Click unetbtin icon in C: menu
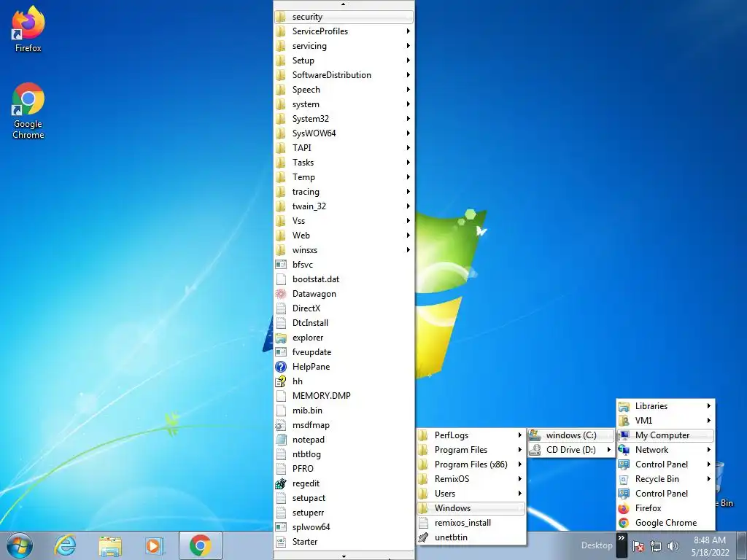The height and width of the screenshot is (560, 747). 423,537
